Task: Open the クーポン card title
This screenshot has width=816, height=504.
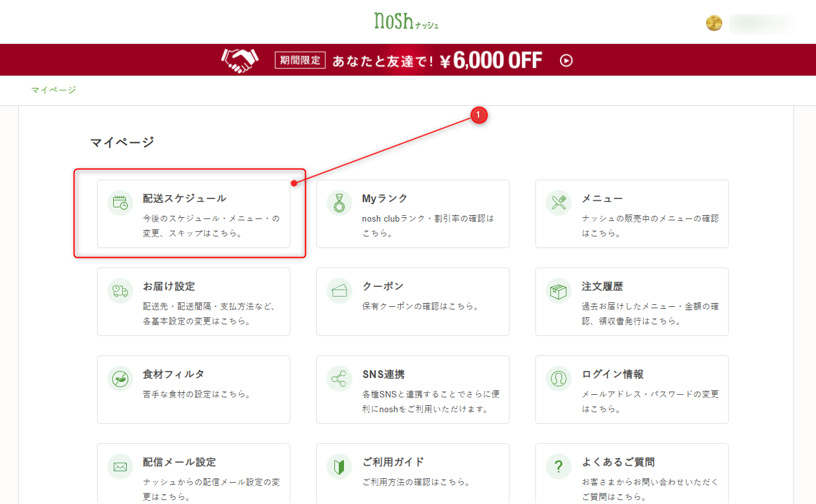Action: pyautogui.click(x=383, y=286)
